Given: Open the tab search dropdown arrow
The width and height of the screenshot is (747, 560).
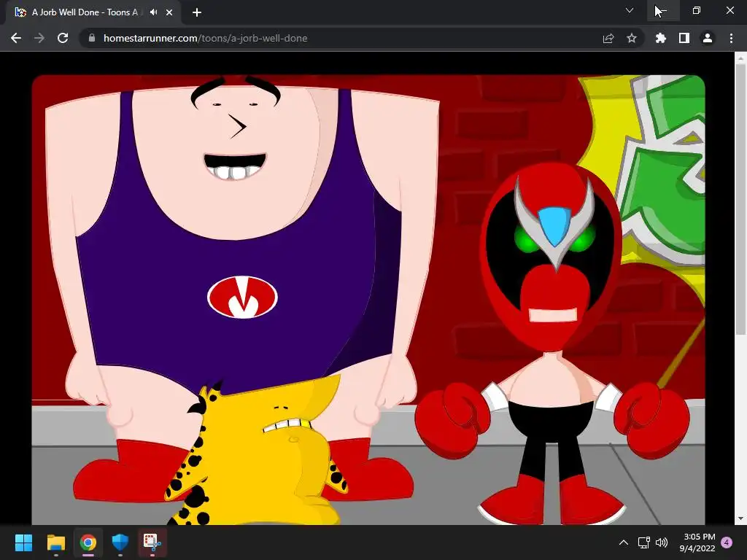Looking at the screenshot, I should click(x=630, y=10).
